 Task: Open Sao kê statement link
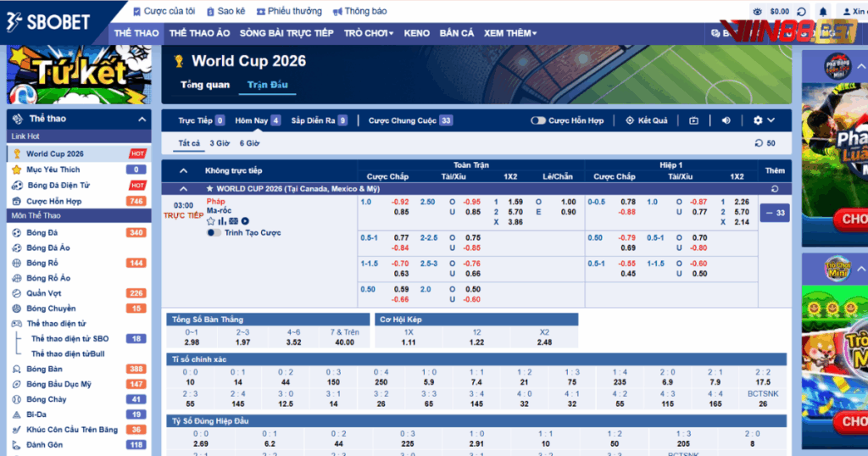pyautogui.click(x=225, y=11)
